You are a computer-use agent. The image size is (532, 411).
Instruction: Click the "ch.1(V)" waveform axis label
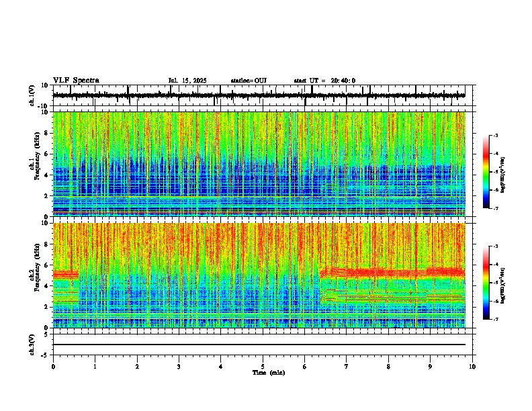pyautogui.click(x=33, y=95)
